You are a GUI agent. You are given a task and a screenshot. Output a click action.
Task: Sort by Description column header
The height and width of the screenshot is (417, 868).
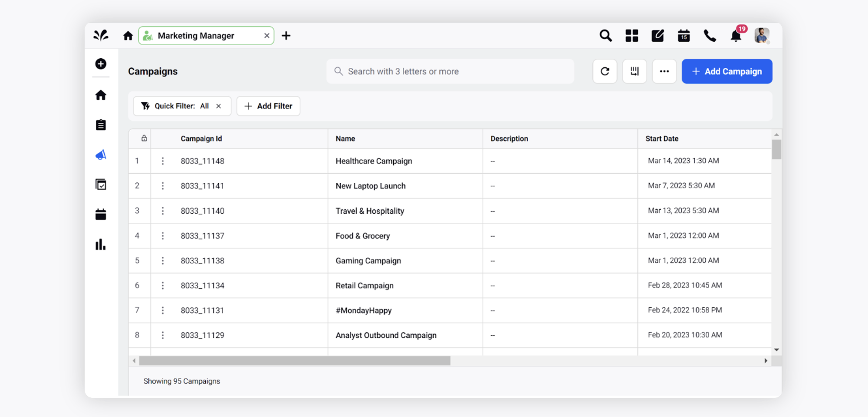(509, 139)
